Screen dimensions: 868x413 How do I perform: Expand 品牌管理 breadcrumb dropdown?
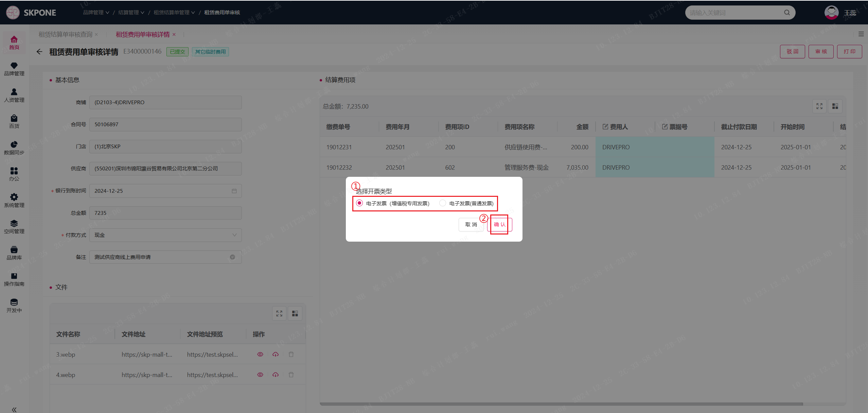[x=96, y=13]
